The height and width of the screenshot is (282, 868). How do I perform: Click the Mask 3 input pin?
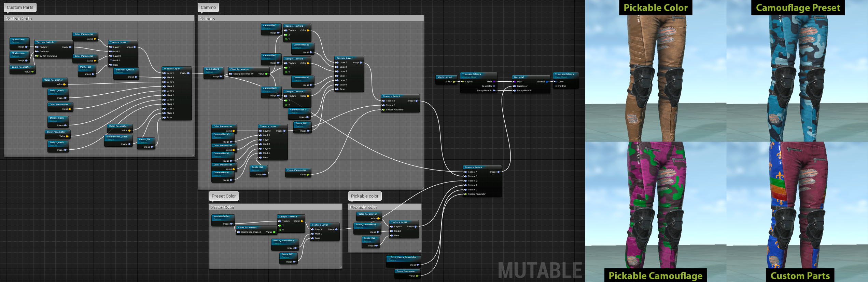tap(164, 86)
